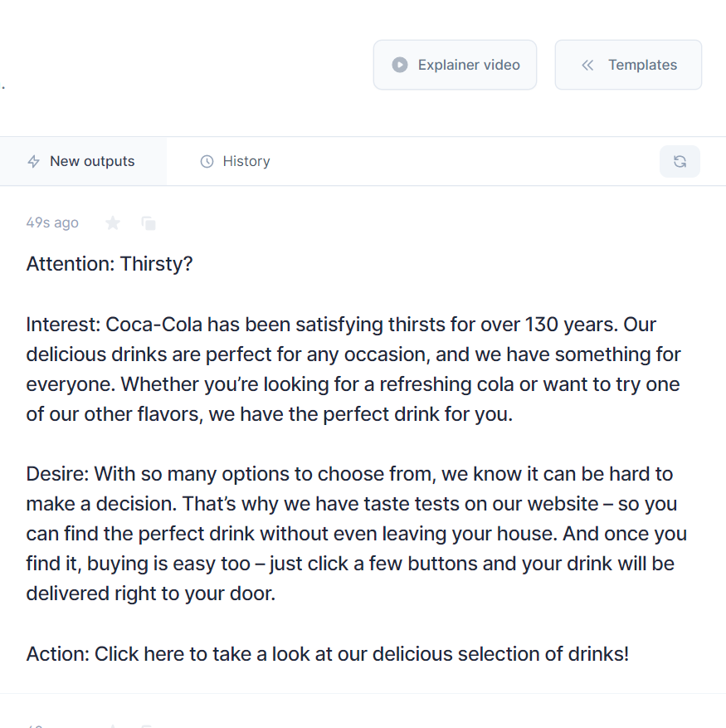
Task: Open the Explainer video button
Action: (455, 65)
